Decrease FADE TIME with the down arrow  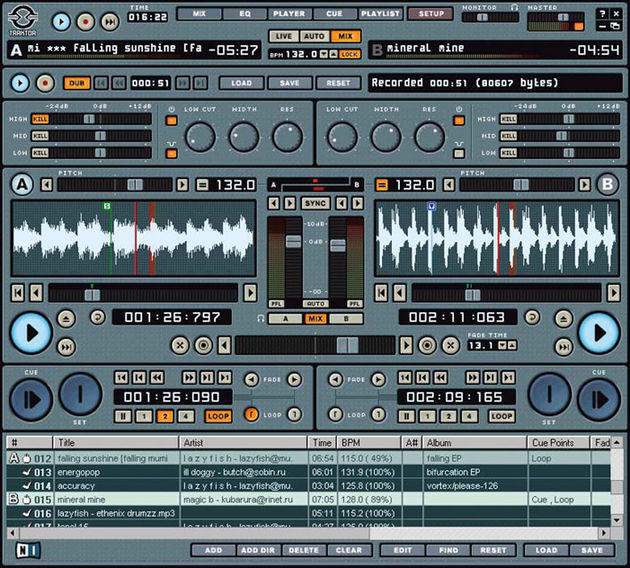[502, 345]
